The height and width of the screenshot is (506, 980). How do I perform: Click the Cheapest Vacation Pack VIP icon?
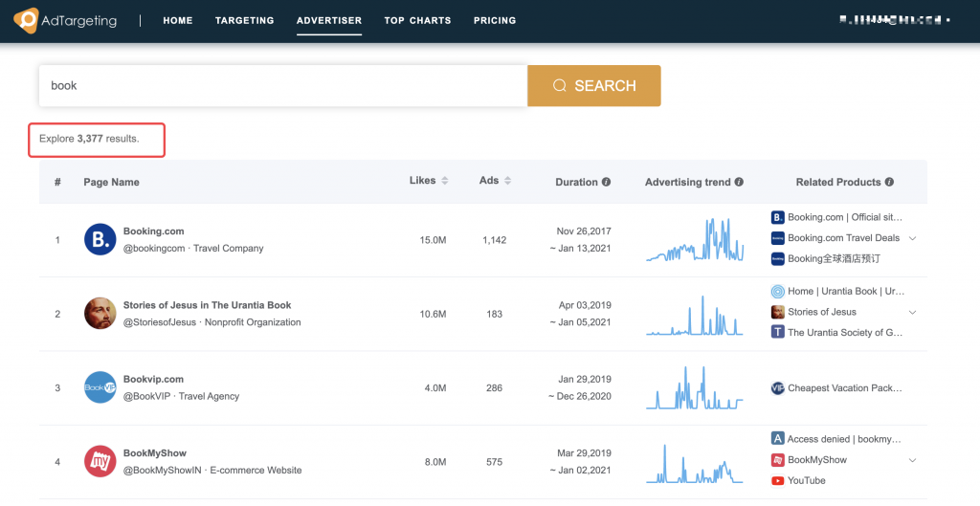[777, 388]
